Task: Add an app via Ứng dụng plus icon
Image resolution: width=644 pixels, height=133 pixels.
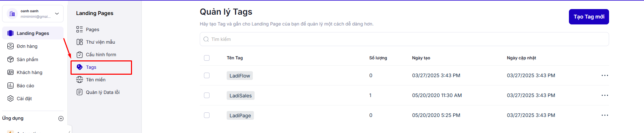Action: [61, 118]
